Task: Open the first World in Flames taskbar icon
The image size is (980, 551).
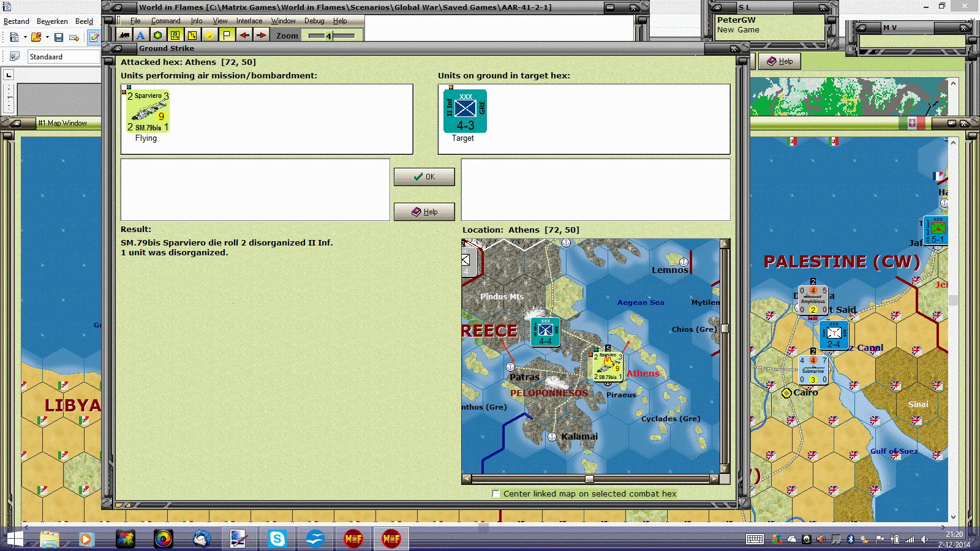Action: point(353,539)
